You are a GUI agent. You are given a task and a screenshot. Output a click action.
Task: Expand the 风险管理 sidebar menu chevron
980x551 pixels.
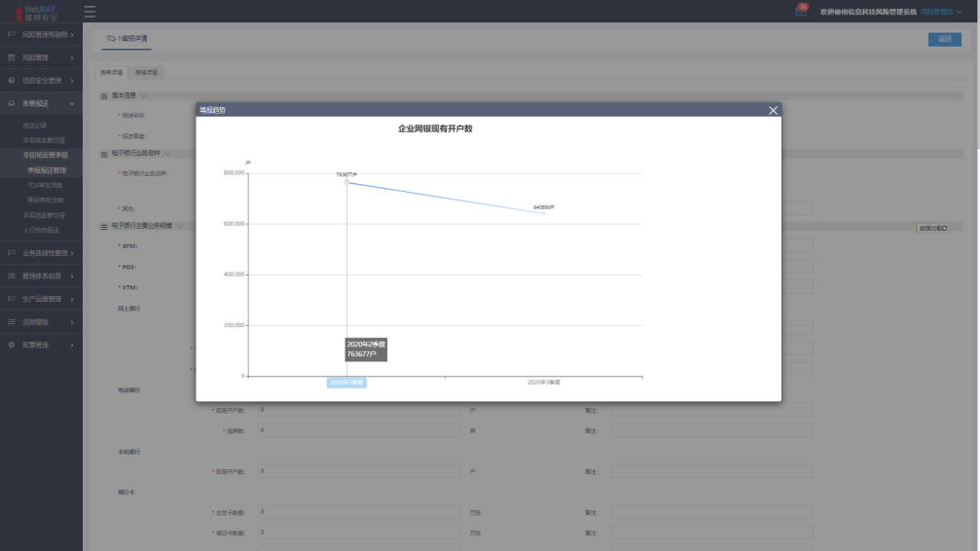[x=72, y=57]
